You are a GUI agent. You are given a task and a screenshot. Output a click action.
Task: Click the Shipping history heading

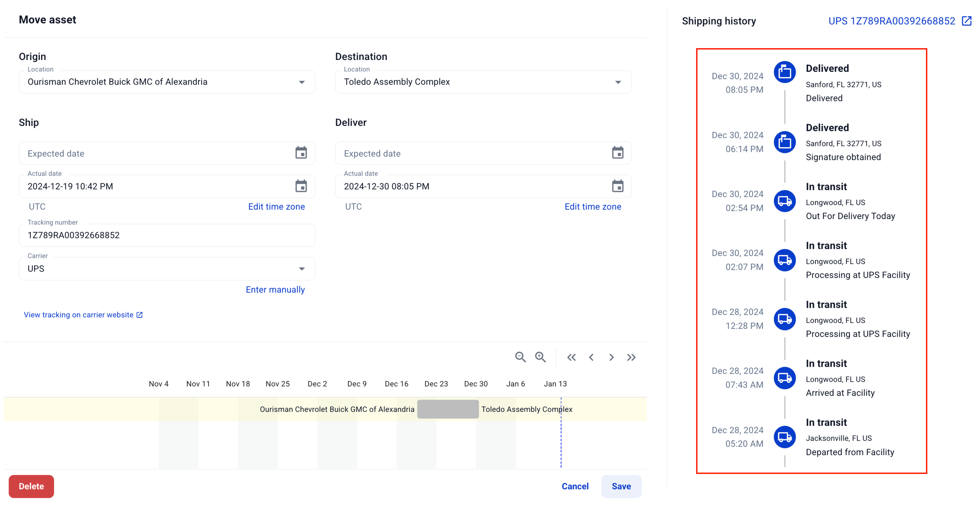pyautogui.click(x=719, y=21)
